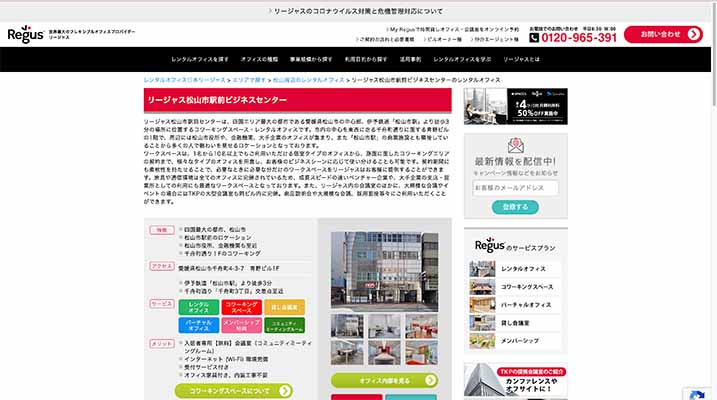Click the page vertical scrollbar thumb
This screenshot has height=400, width=717.
[x=714, y=56]
